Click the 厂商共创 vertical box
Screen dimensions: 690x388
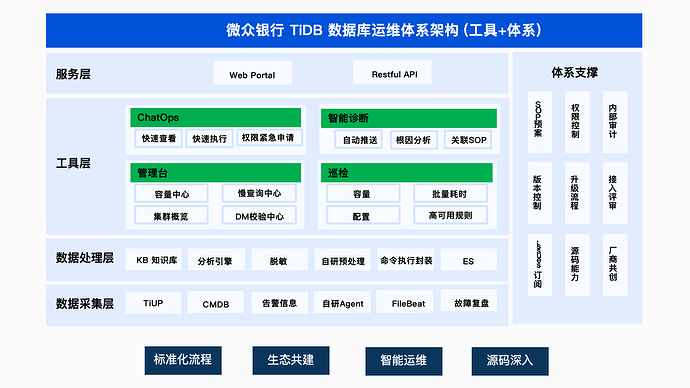tap(615, 265)
